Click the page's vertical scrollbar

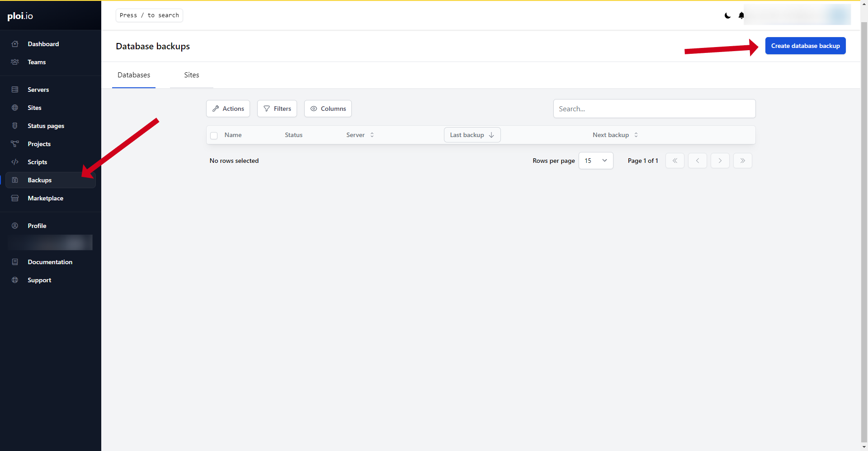[864, 226]
